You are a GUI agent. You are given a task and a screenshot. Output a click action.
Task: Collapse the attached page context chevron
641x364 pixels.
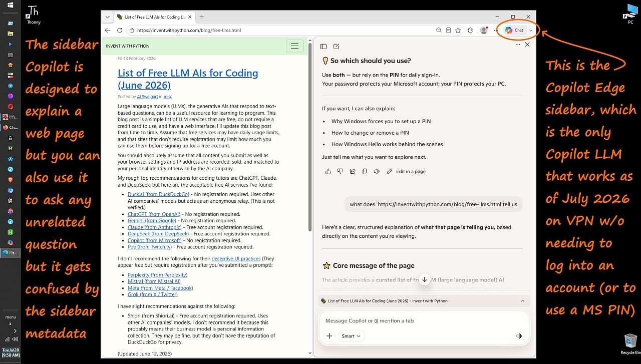coord(522,301)
